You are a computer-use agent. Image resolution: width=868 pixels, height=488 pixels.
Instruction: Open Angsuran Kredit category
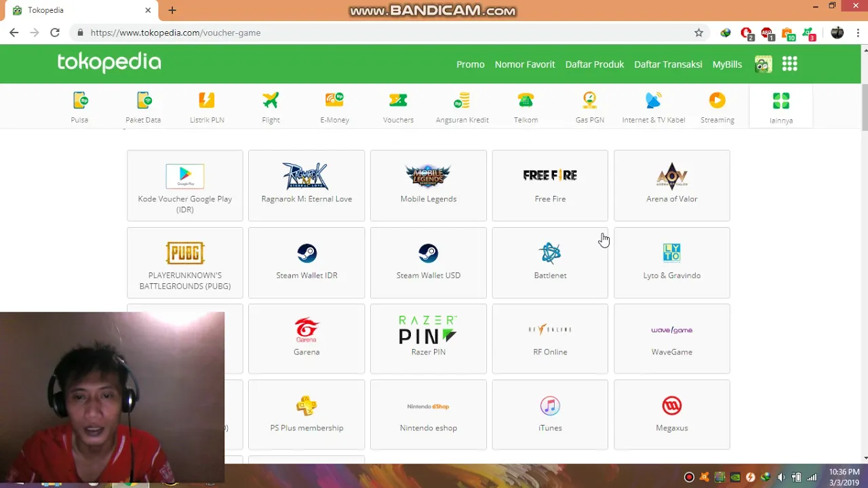click(x=462, y=107)
